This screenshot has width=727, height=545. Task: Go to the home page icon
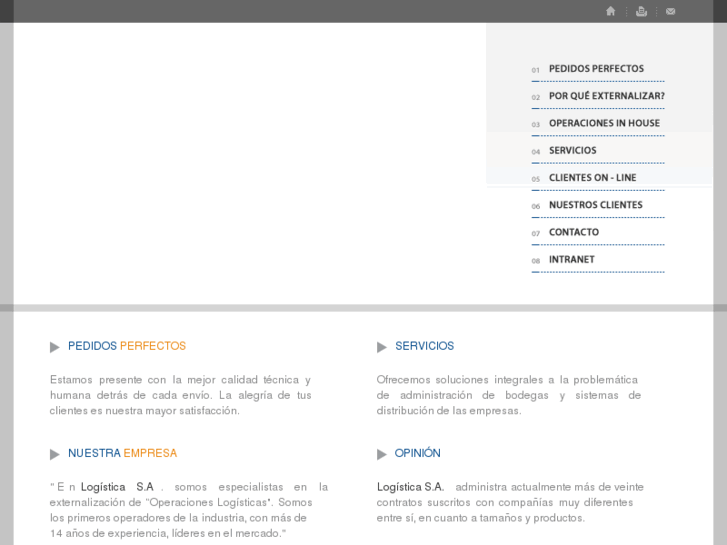tap(610, 11)
